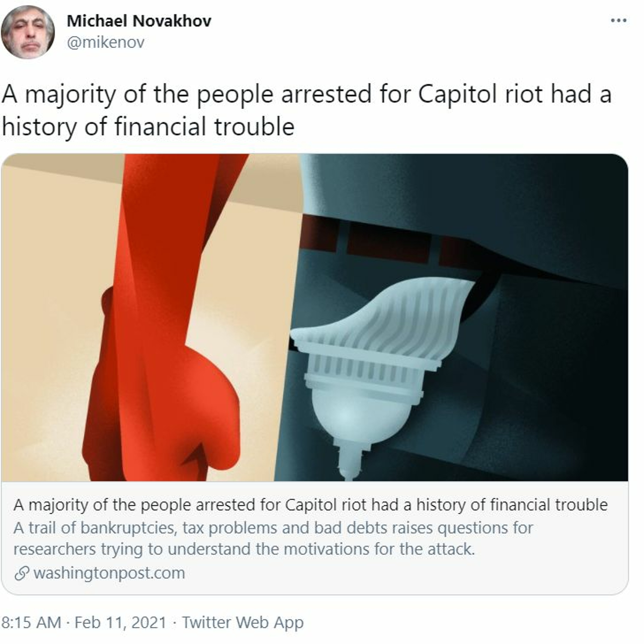This screenshot has height=644, width=644.
Task: Click the card line 'researchers trying to understand the motivations'
Action: pyautogui.click(x=244, y=549)
